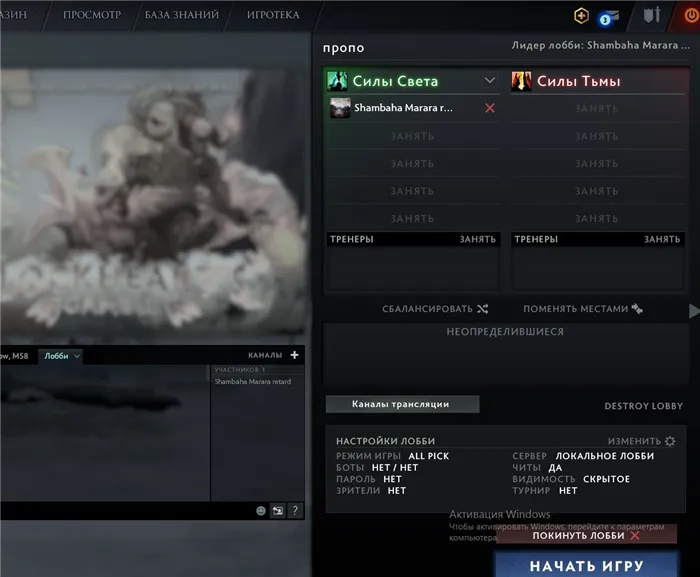Click the arrow at right panel edge
Image resolution: width=700 pixels, height=577 pixels.
[x=694, y=311]
